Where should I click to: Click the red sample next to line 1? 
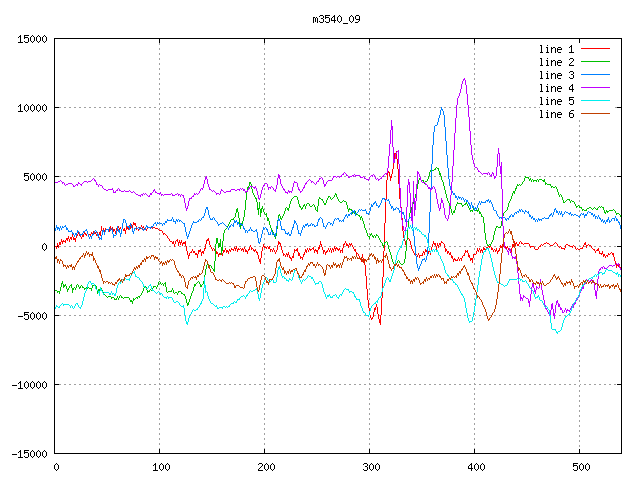click(595, 49)
